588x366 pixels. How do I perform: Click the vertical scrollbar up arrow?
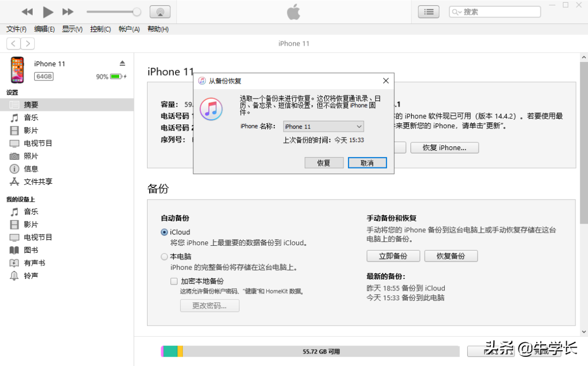pyautogui.click(x=584, y=57)
